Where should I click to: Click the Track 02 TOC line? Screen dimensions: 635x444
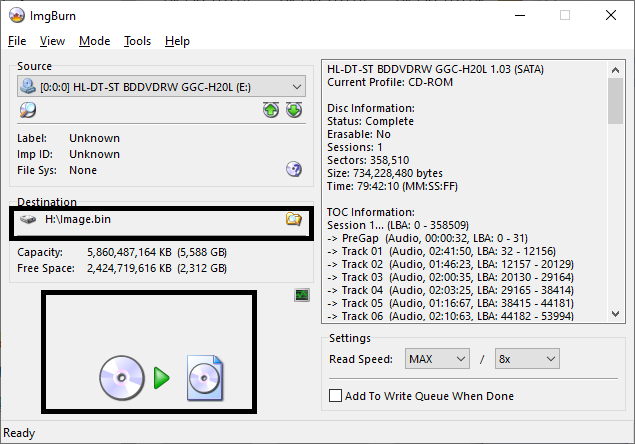point(450,264)
